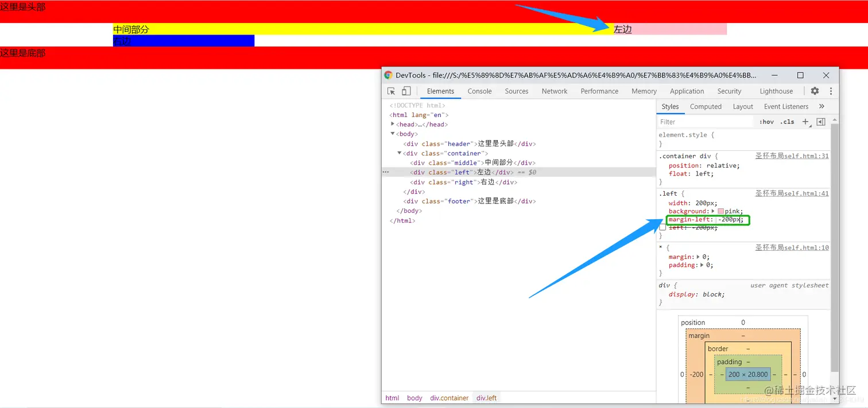This screenshot has height=408, width=868.
Task: Open the three-dot actions for selected left div
Action: coord(386,172)
